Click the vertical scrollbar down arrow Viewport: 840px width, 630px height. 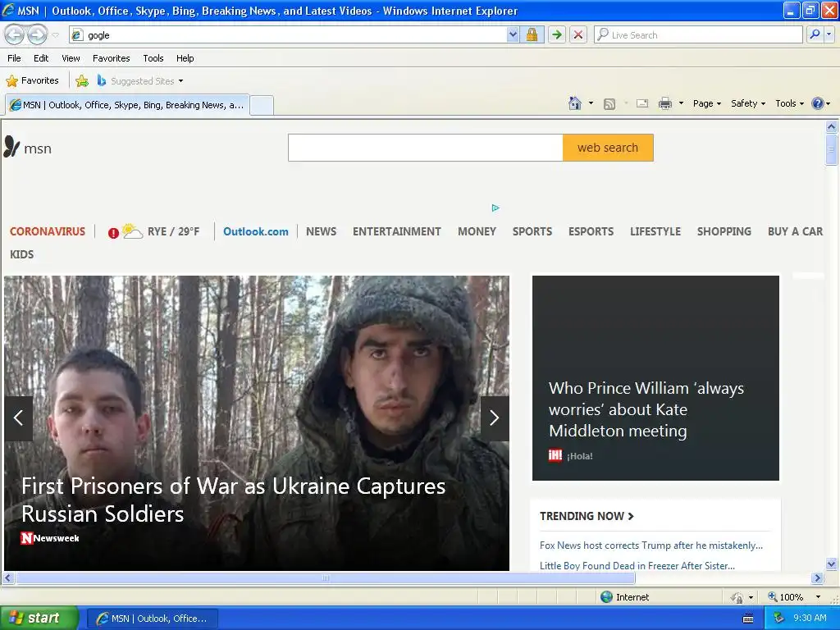[832, 564]
